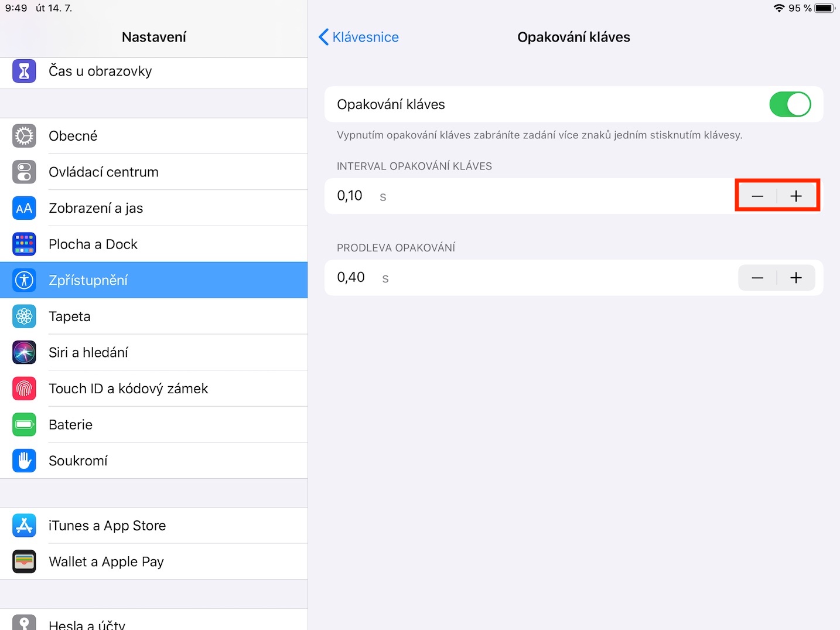
Task: Open Ovládací centrum via its toggle icon
Action: pos(24,172)
